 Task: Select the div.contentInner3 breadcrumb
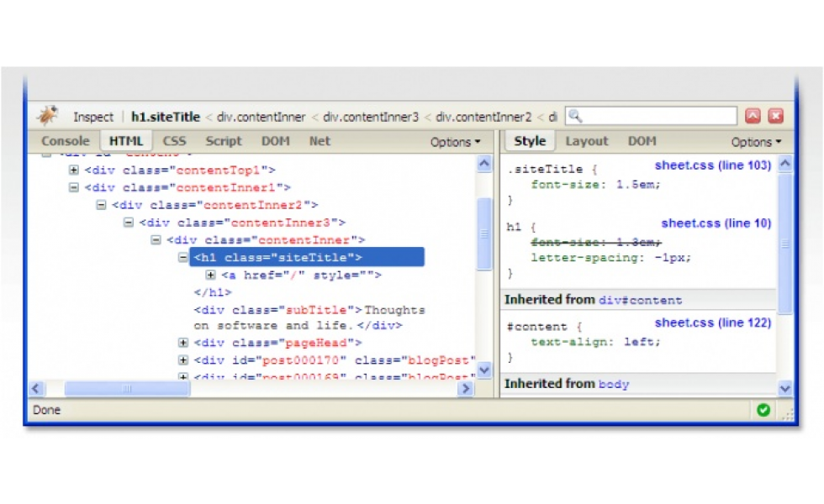pyautogui.click(x=371, y=117)
